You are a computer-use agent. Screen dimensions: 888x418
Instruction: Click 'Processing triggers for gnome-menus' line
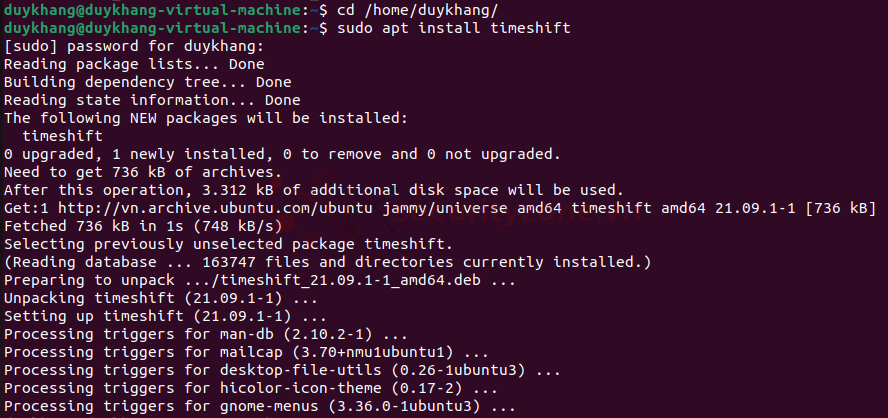(x=261, y=407)
